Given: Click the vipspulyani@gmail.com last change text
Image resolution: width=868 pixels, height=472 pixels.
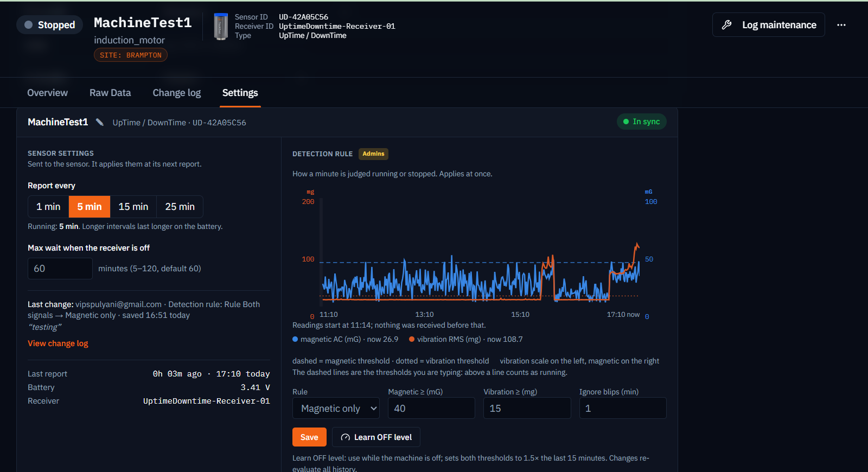Looking at the screenshot, I should (118, 304).
